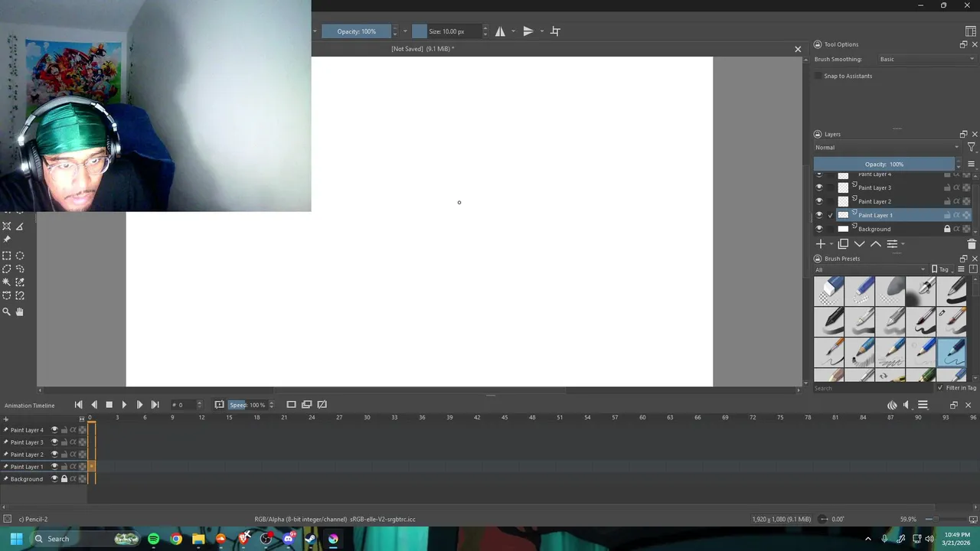Toggle Paint Layer 4 visibility in timeline
Viewport: 980px width, 551px height.
(x=54, y=430)
